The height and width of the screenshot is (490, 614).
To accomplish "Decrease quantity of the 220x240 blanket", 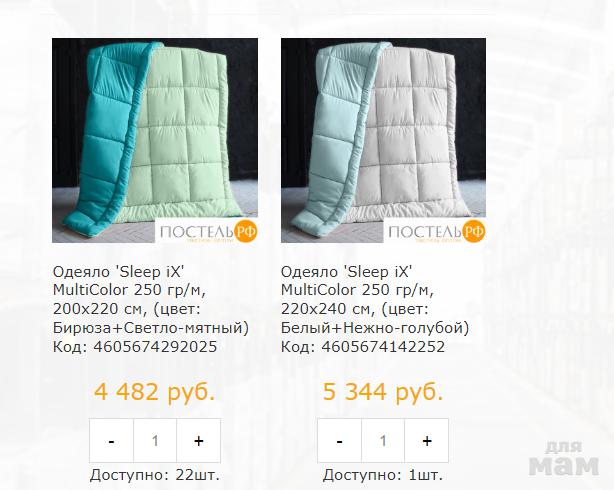I will tap(340, 441).
